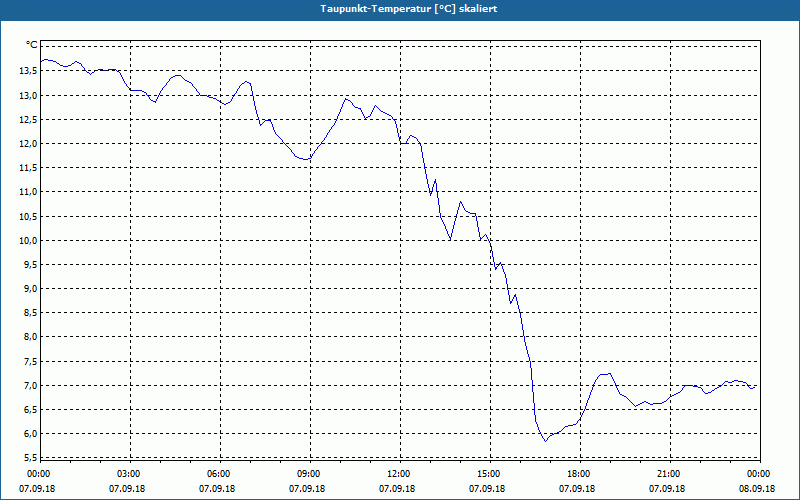Select the 21:00 x-axis label

coord(667,474)
